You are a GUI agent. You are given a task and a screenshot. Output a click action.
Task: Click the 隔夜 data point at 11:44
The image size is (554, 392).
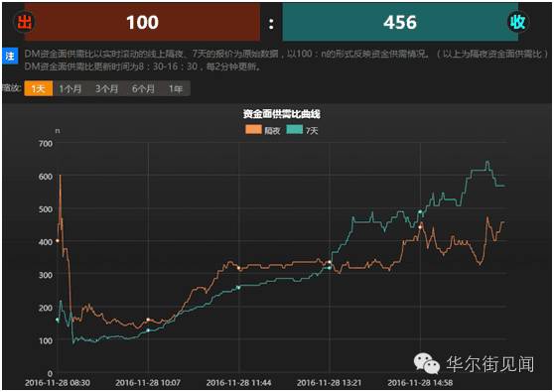point(239,268)
